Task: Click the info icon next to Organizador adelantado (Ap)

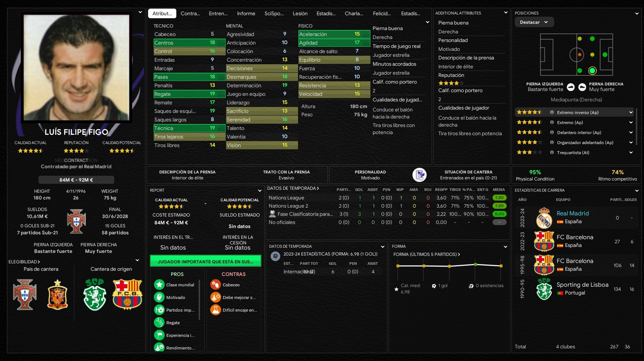Action: point(552,143)
